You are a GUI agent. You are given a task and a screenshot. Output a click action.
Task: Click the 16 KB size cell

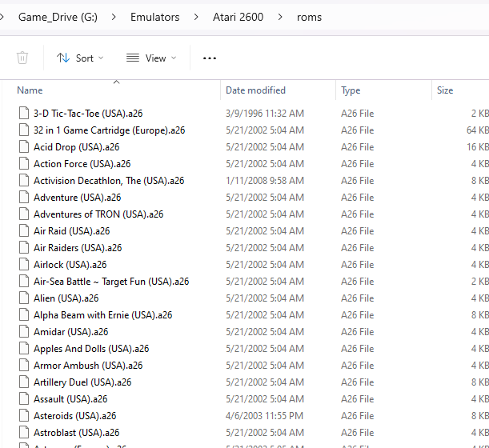click(x=478, y=147)
